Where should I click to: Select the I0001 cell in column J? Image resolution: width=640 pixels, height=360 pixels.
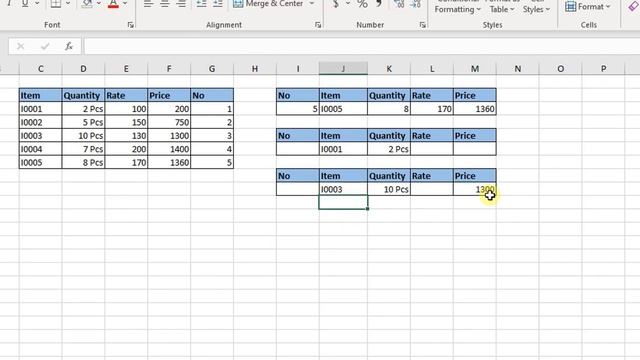point(343,149)
